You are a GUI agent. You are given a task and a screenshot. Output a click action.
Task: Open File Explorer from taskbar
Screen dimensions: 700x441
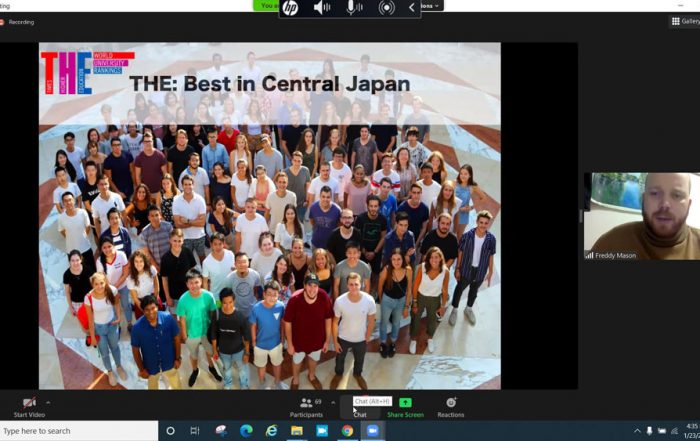point(297,431)
